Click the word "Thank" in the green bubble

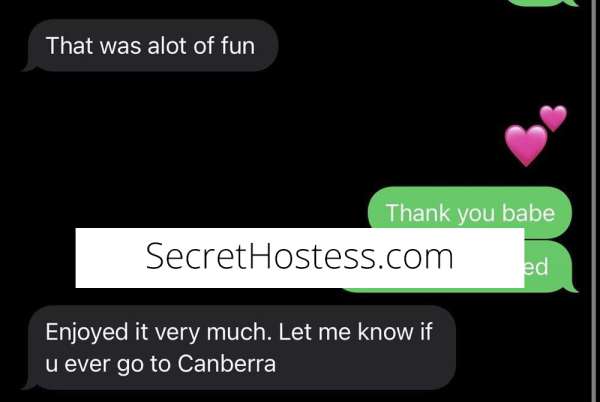[x=418, y=213]
